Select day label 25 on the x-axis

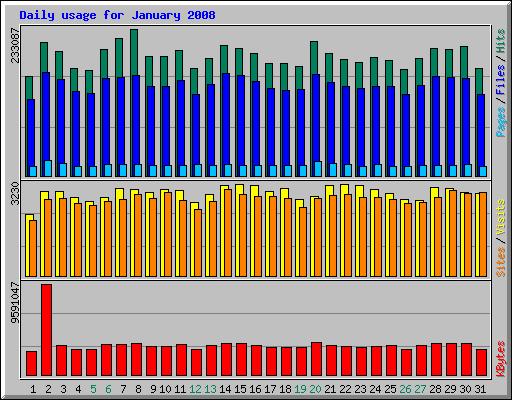click(390, 389)
